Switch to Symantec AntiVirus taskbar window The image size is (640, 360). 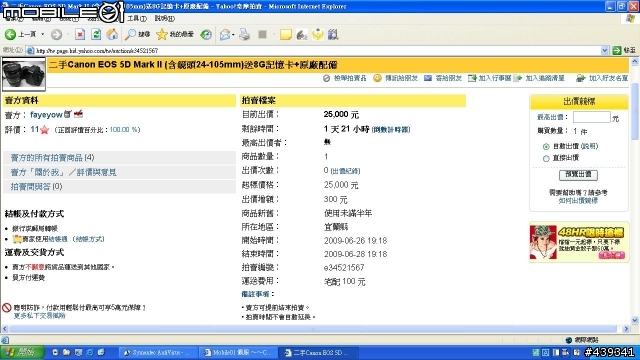[x=157, y=353]
